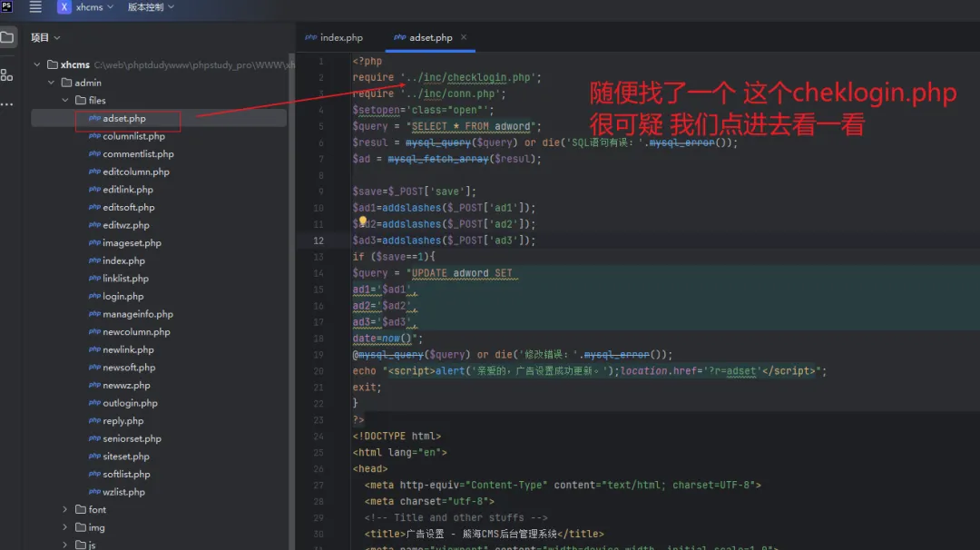Image resolution: width=980 pixels, height=550 pixels.
Task: Click the xhcms root folder icon
Action: (x=53, y=64)
